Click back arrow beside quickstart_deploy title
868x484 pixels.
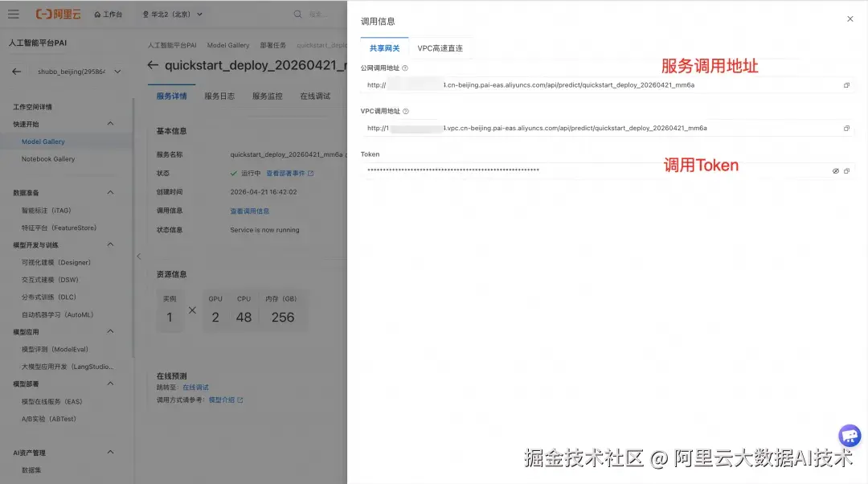pyautogui.click(x=153, y=65)
